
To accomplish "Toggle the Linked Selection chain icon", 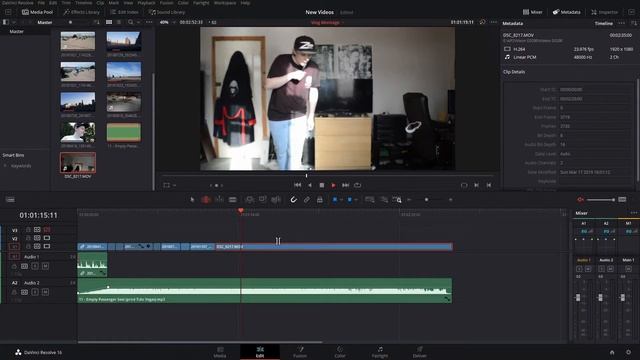I will click(x=307, y=200).
